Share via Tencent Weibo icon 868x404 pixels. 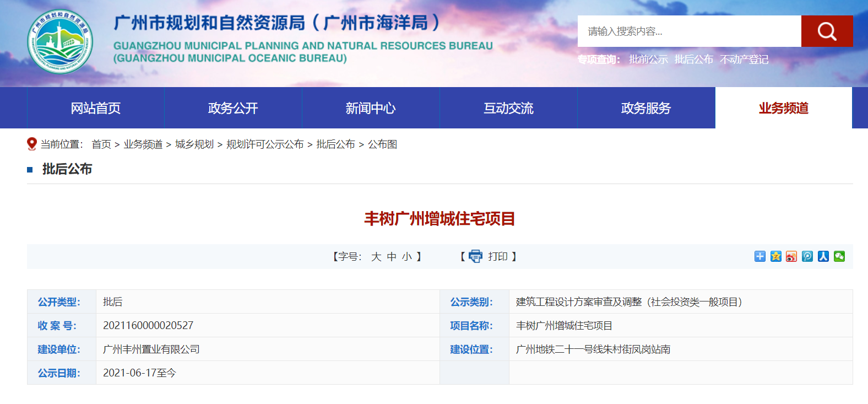point(807,256)
